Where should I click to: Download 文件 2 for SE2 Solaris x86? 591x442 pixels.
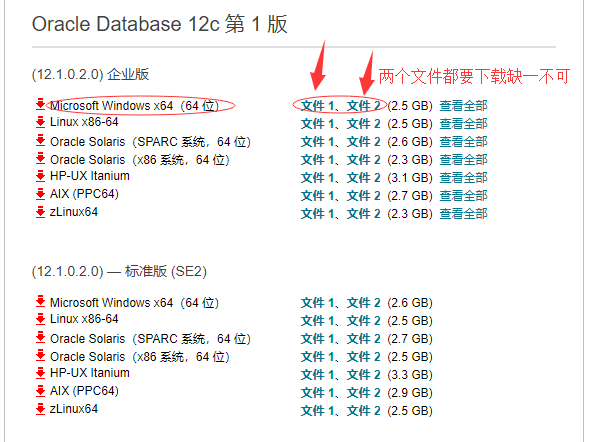[x=363, y=357]
